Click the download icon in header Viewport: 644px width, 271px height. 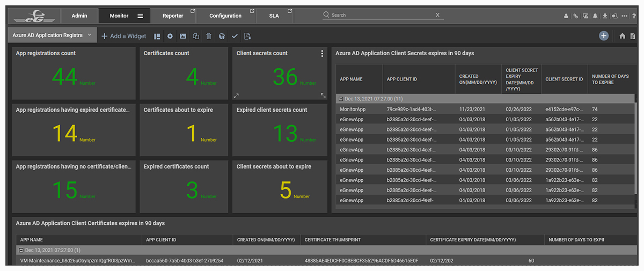tap(605, 16)
